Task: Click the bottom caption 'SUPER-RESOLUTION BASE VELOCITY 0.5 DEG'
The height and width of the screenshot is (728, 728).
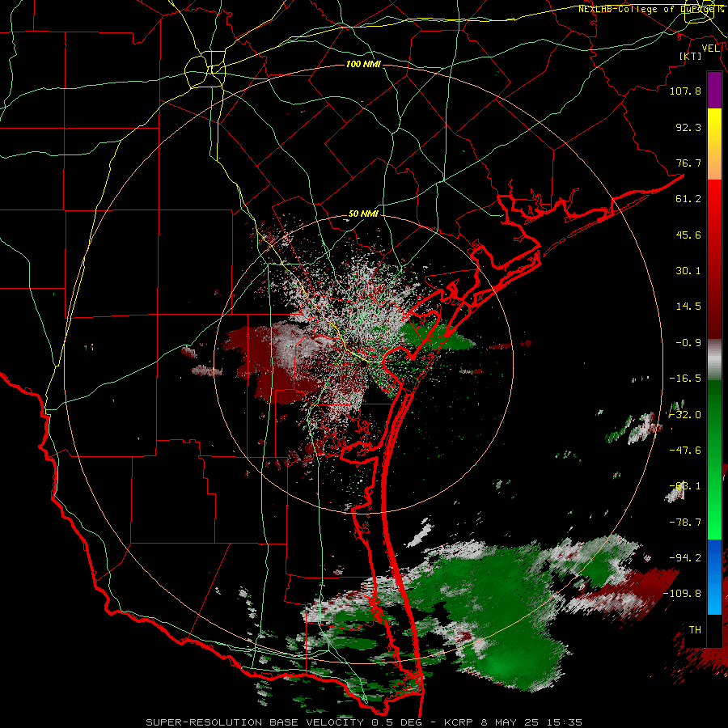Action: coord(284,722)
